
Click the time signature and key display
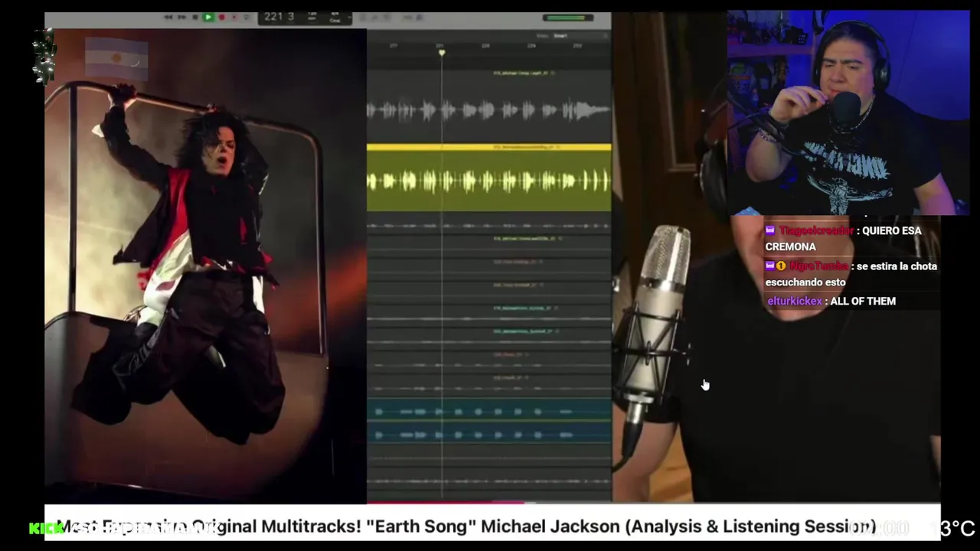tap(335, 17)
